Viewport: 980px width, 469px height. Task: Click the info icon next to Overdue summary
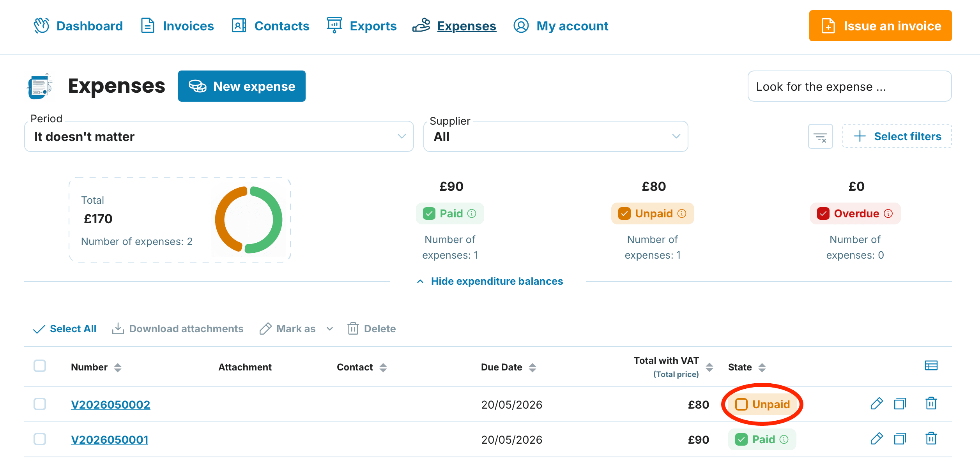point(888,213)
